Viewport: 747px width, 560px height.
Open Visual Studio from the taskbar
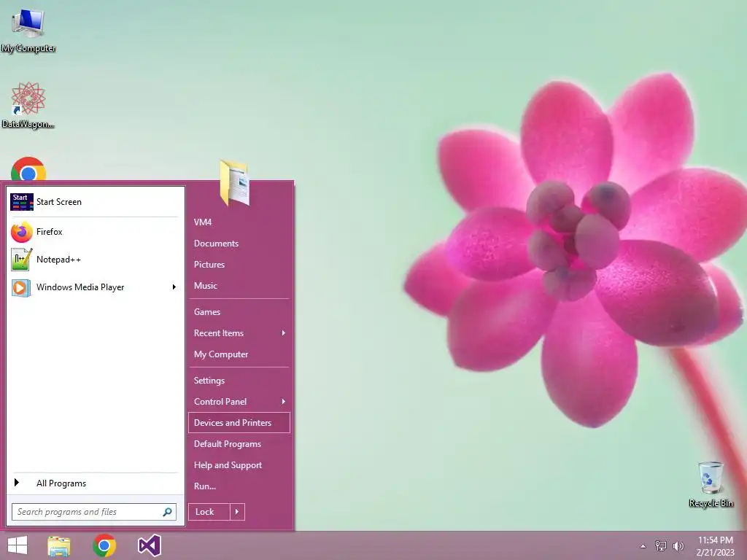point(149,545)
